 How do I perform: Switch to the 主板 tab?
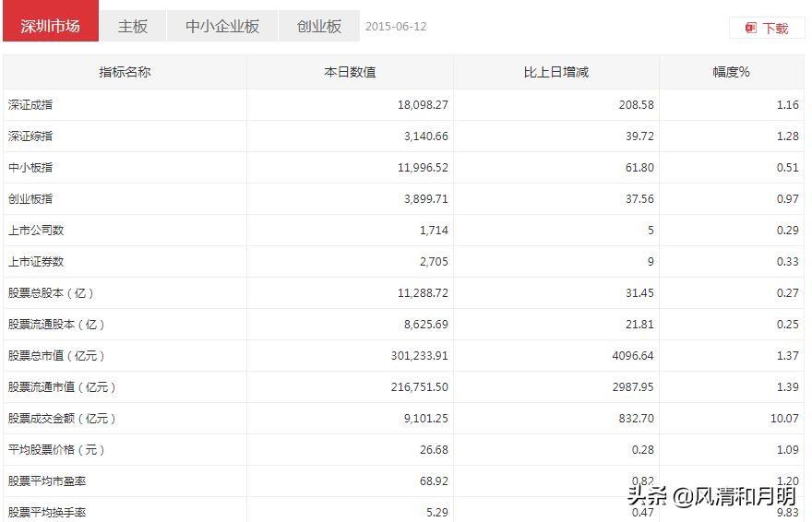(x=133, y=26)
